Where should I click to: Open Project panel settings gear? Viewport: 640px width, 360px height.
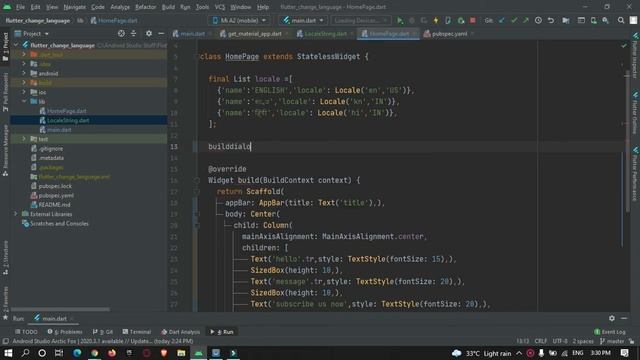149,33
